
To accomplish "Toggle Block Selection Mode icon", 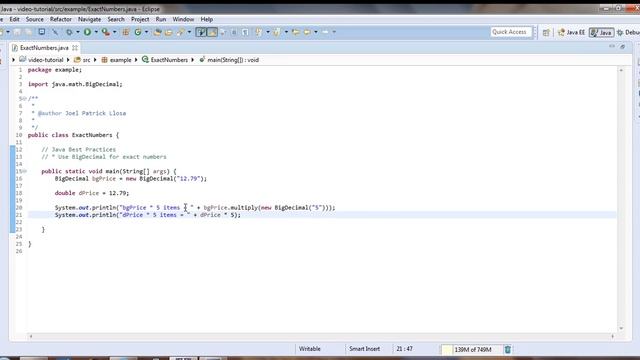I will click(234, 32).
